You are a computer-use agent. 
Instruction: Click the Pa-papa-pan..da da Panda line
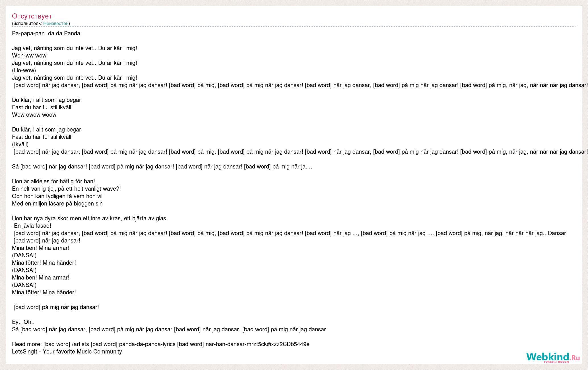46,33
